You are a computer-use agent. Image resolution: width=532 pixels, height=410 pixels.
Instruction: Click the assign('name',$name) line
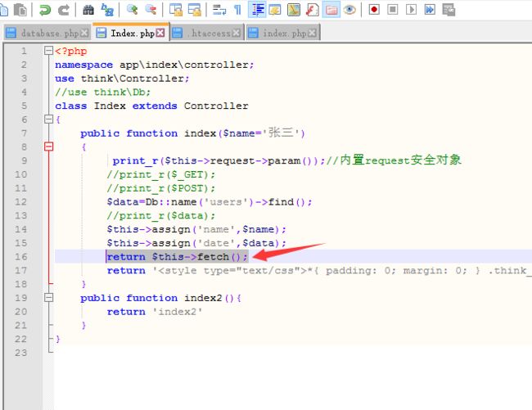coord(196,230)
